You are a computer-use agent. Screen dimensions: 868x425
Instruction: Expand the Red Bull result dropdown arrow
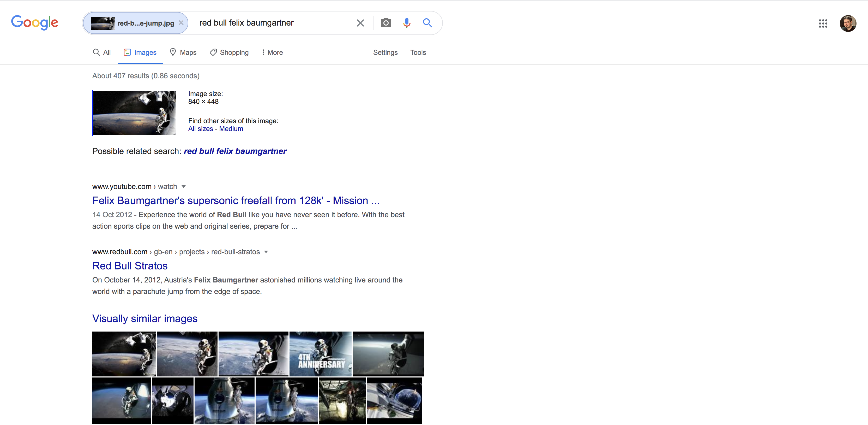tap(266, 252)
